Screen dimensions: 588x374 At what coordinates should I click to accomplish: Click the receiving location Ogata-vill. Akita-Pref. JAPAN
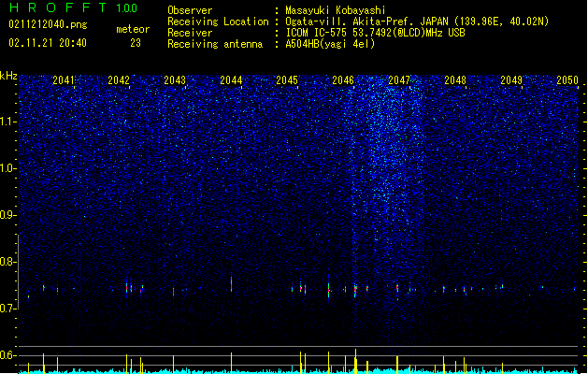point(367,22)
